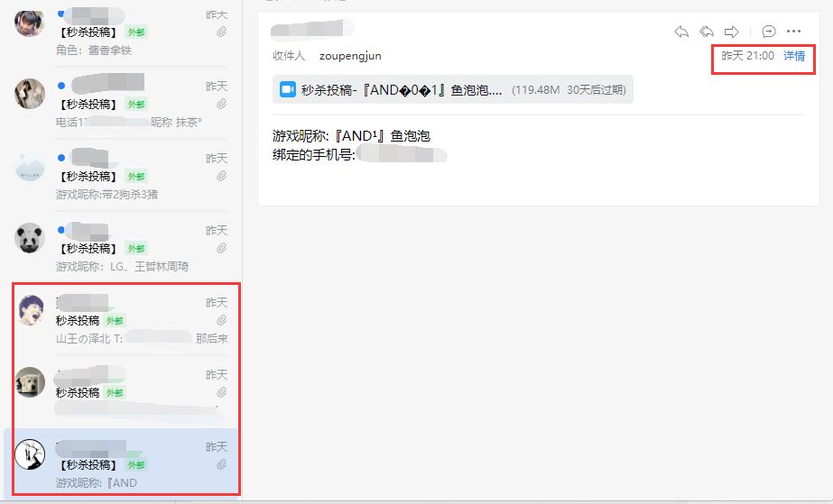Open the comment bubble icon

click(768, 32)
